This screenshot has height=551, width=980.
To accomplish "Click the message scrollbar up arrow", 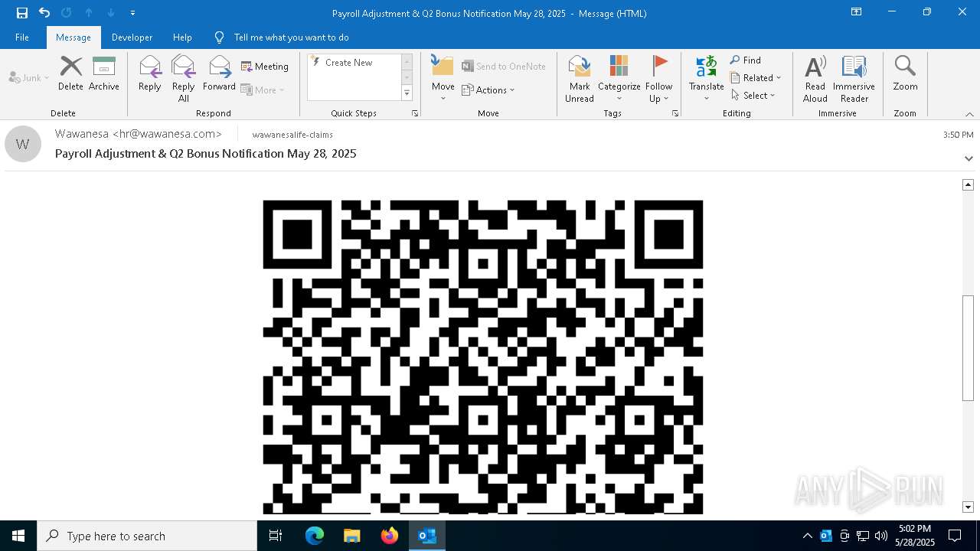I will click(x=968, y=184).
